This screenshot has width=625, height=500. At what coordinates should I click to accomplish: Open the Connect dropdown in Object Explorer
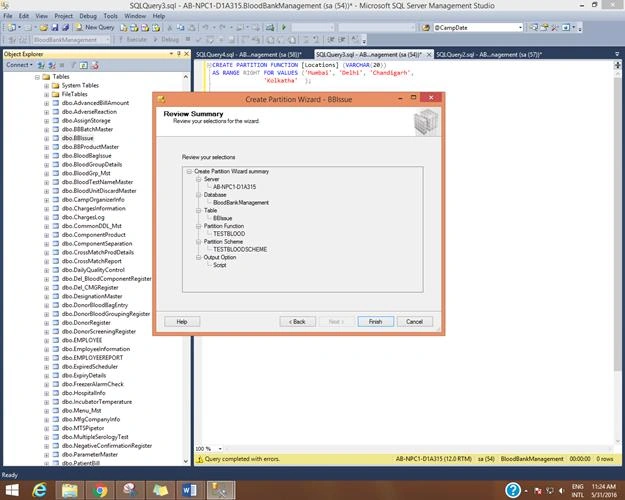(x=19, y=65)
